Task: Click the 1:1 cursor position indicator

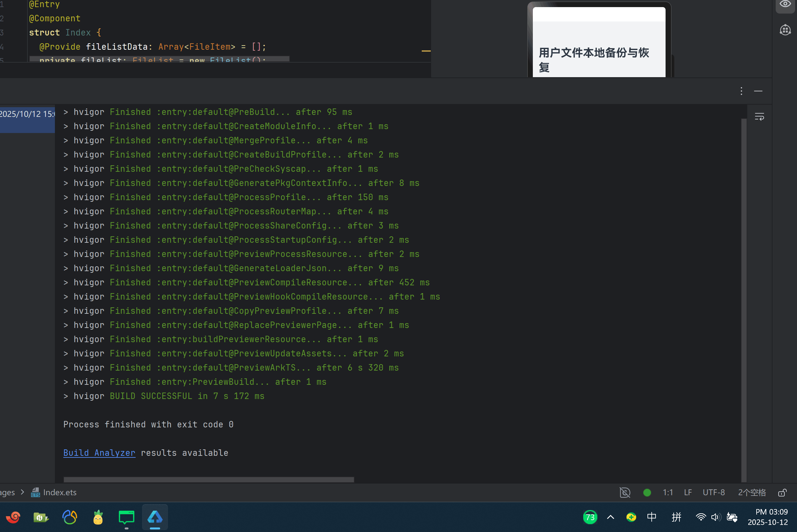Action: click(x=668, y=492)
